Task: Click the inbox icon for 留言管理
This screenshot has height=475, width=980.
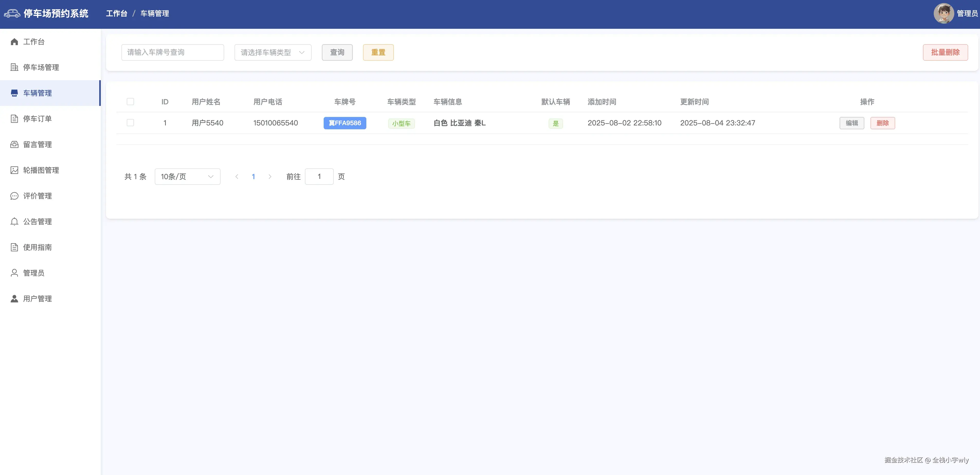Action: point(14,144)
